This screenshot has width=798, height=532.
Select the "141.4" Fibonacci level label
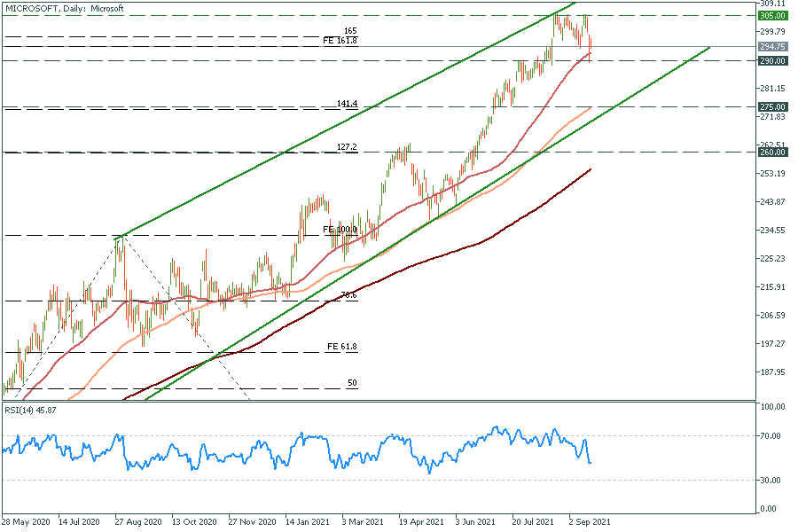(347, 104)
